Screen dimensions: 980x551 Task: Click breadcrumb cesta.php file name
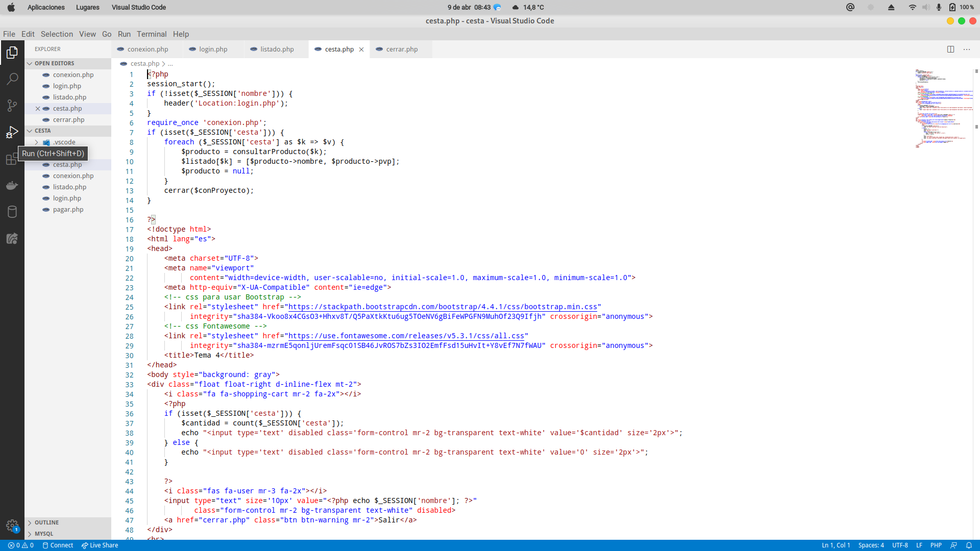tap(145, 64)
